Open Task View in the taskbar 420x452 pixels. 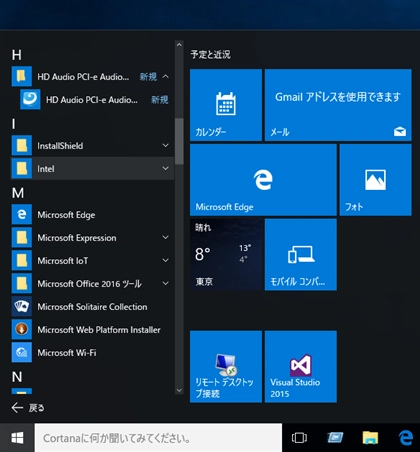[299, 438]
